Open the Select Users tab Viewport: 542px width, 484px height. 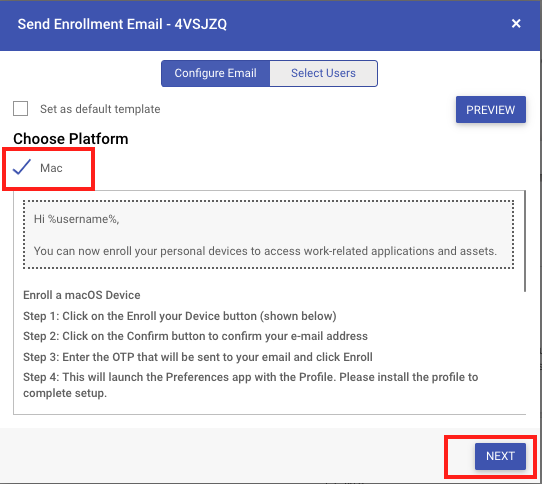click(x=323, y=73)
